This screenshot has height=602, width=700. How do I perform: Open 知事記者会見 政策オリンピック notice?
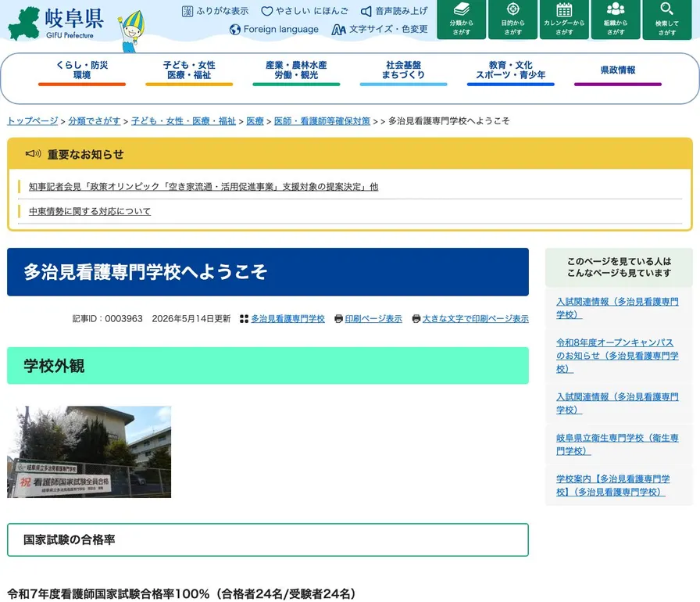click(x=204, y=187)
